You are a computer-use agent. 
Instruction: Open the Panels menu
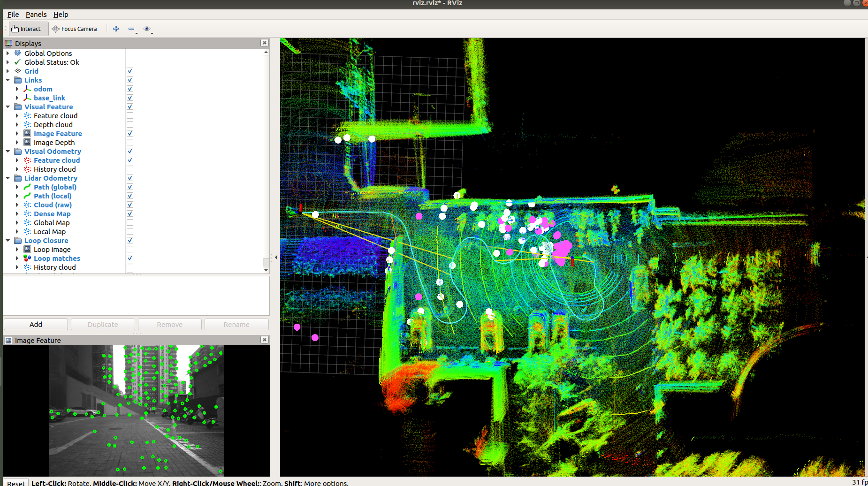pos(36,14)
